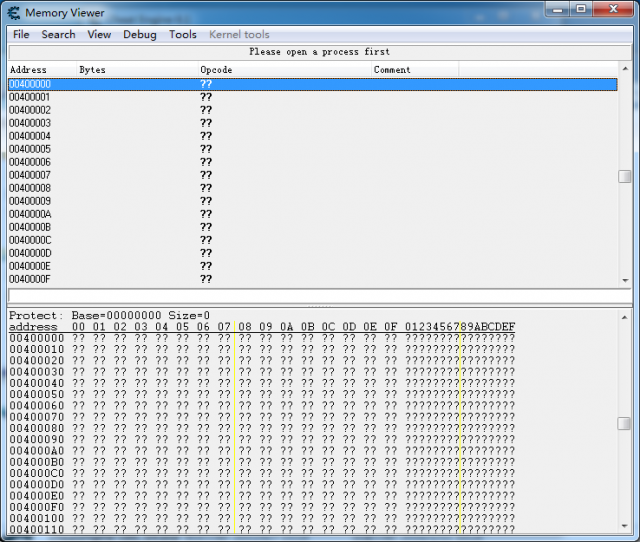Click hex dump address 00400080

37,428
